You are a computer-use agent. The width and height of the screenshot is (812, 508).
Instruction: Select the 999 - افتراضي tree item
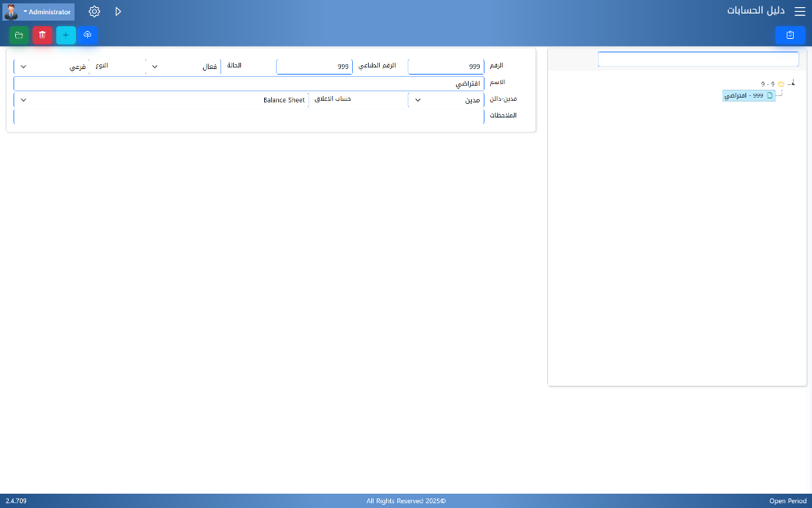point(748,95)
